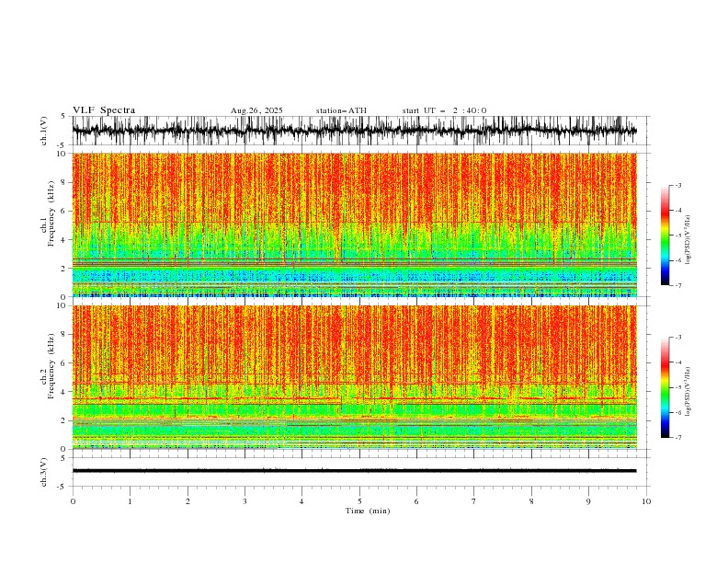
Task: Click inside the ch.2 spectrogram panel
Action: pyautogui.click(x=354, y=377)
